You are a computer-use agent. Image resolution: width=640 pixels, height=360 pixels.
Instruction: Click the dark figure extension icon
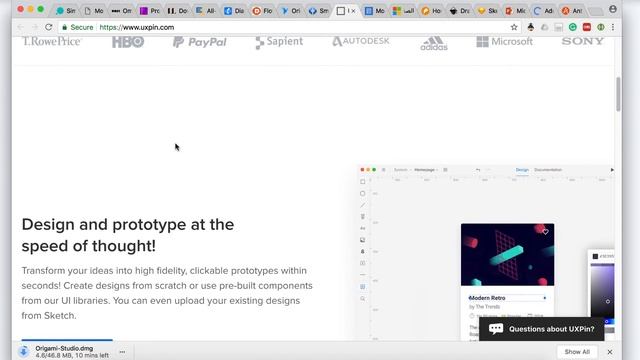point(531,27)
